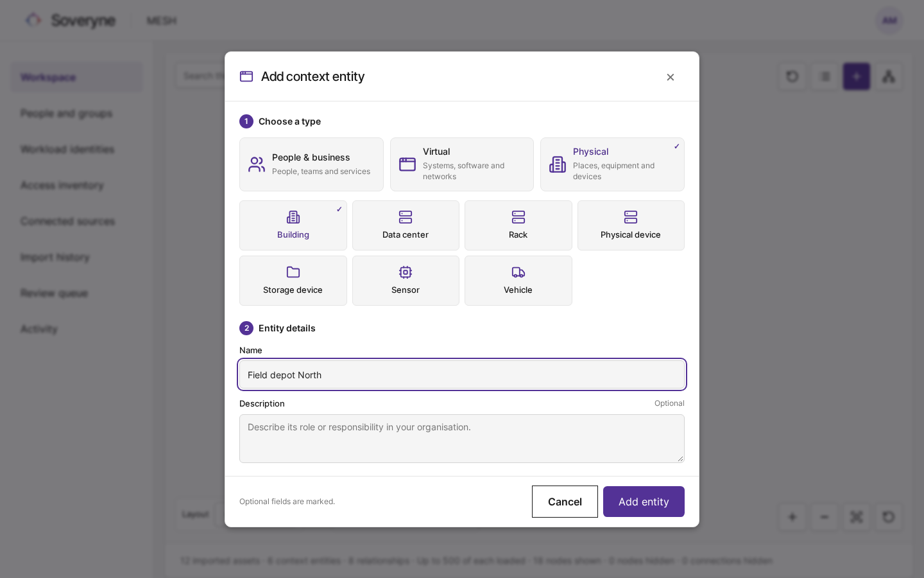Open the AM user avatar menu
Screen dimensions: 924x578
(889, 21)
